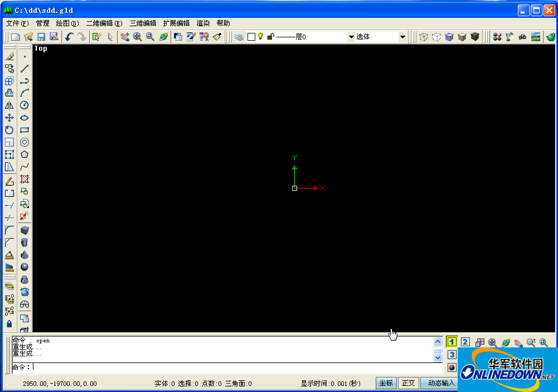
Task: Select the Rectangle drawing tool
Action: pyautogui.click(x=25, y=130)
